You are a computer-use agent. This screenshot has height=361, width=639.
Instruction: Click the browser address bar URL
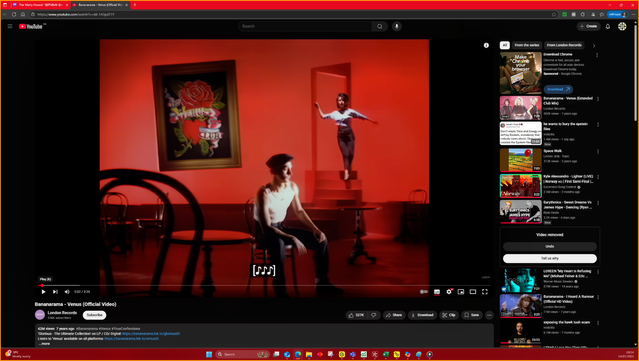(76, 14)
